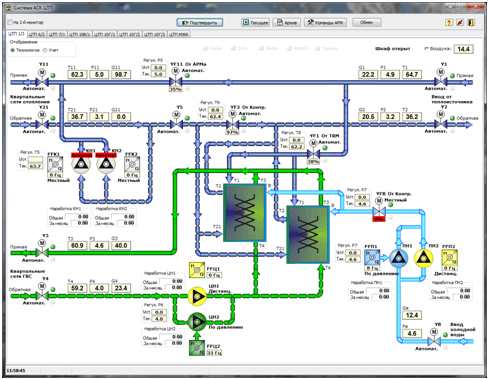489x380 pixels.
Task: Open the ЦТП МЖК tab
Action: coord(179,34)
